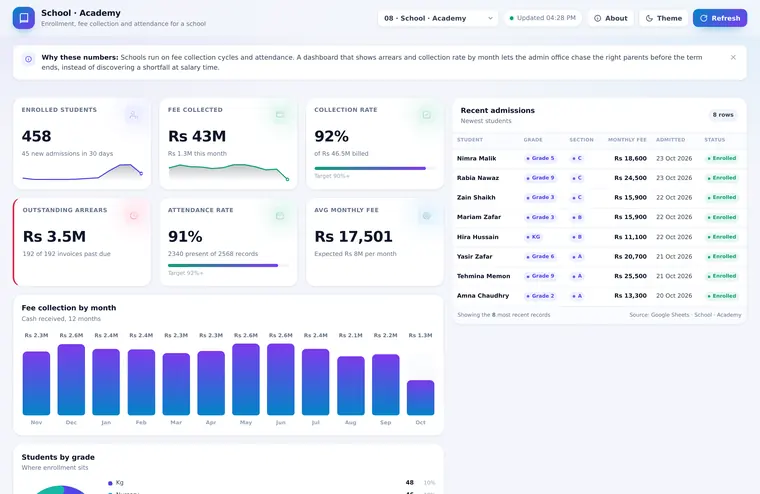The image size is (760, 494).
Task: Click section A tag for Tehmina Memon
Action: pyautogui.click(x=577, y=276)
